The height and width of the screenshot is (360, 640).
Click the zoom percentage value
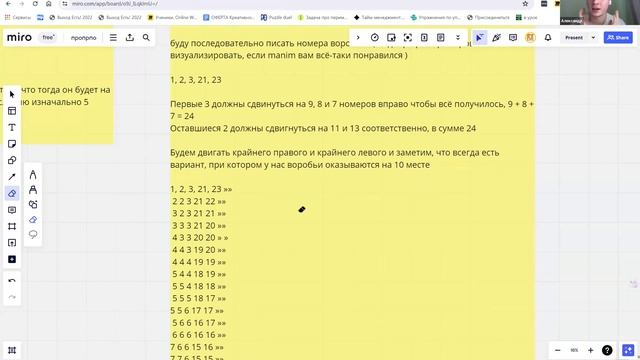click(x=574, y=350)
